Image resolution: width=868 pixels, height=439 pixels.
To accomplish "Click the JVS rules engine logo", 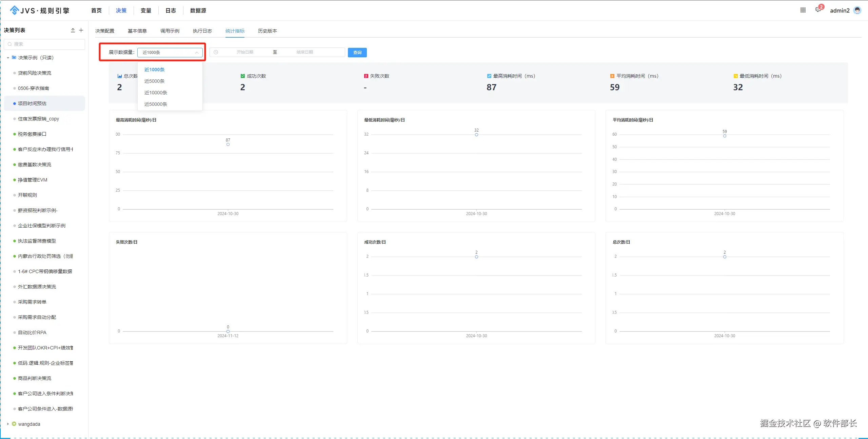I will coord(40,10).
